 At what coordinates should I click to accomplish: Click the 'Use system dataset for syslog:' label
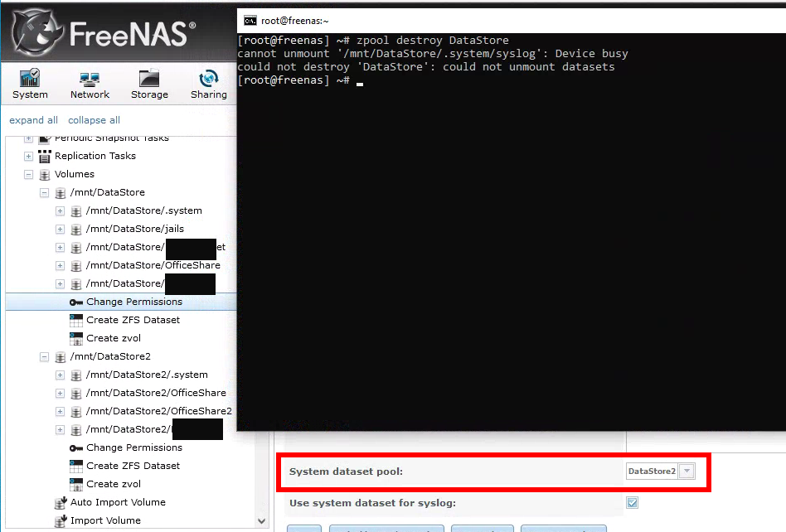click(372, 503)
